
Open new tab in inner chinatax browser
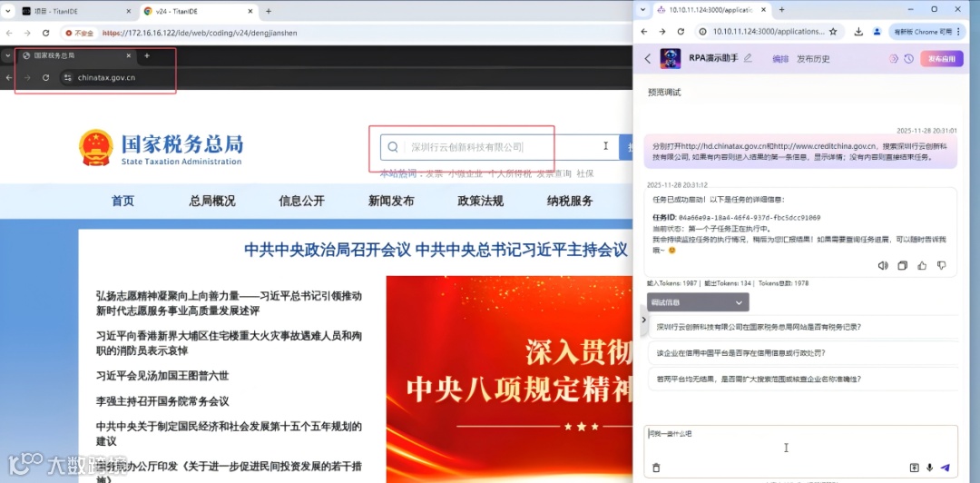[x=147, y=55]
